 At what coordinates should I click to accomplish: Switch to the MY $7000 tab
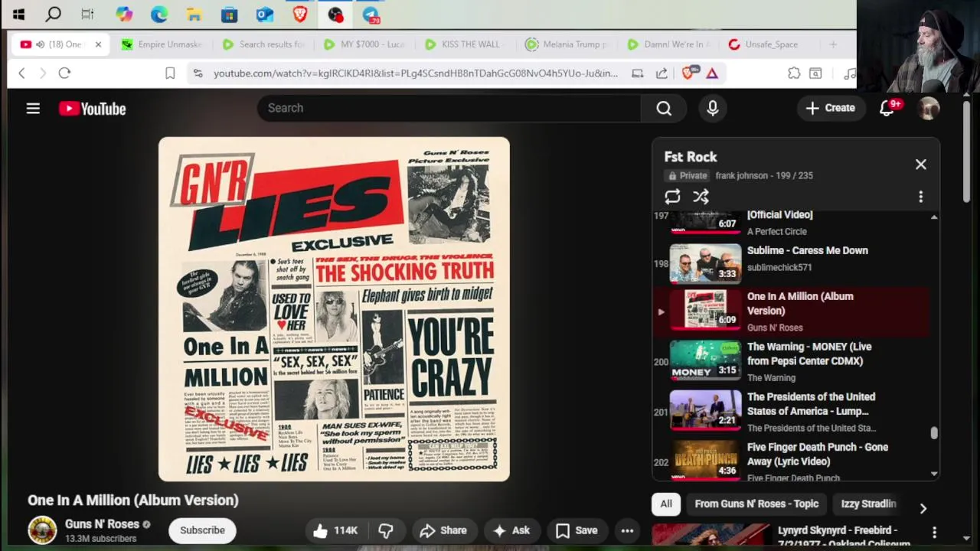pos(364,44)
